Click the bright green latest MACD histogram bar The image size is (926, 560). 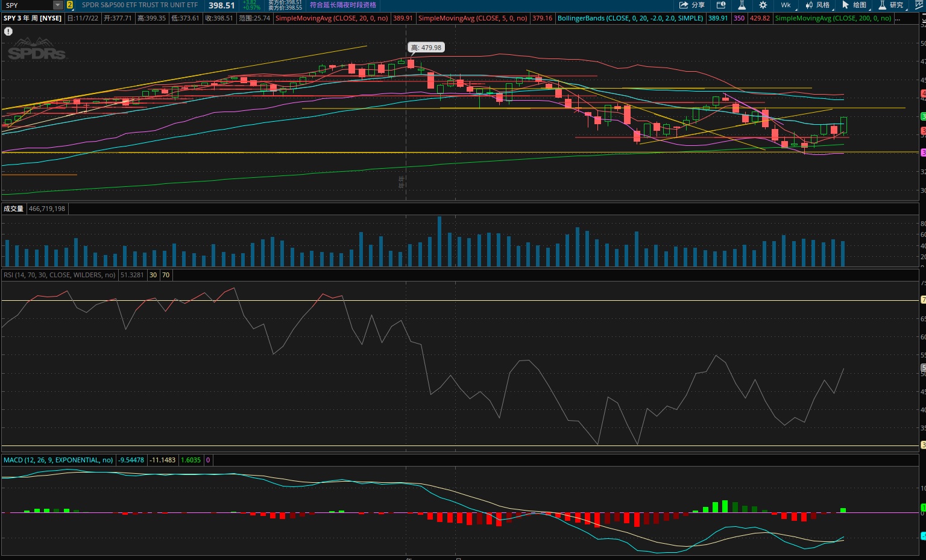[843, 511]
